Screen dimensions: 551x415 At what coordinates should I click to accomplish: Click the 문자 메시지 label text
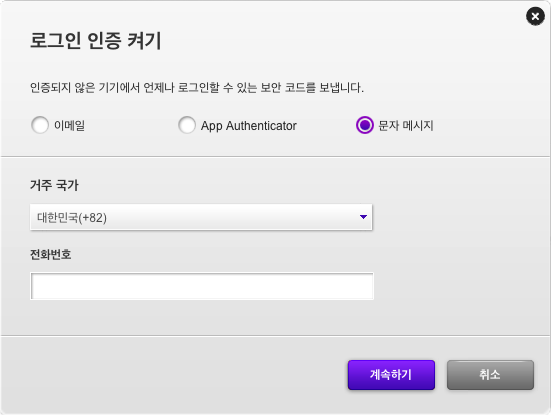(x=406, y=125)
